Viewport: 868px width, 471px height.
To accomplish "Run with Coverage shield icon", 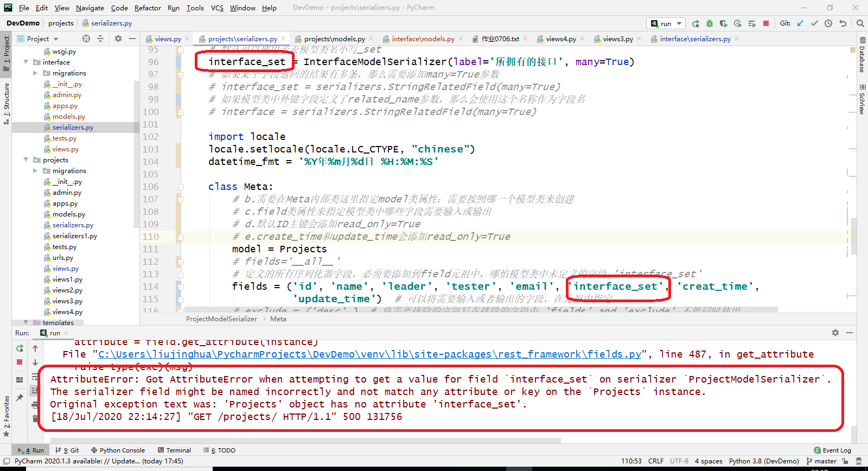I will 724,23.
